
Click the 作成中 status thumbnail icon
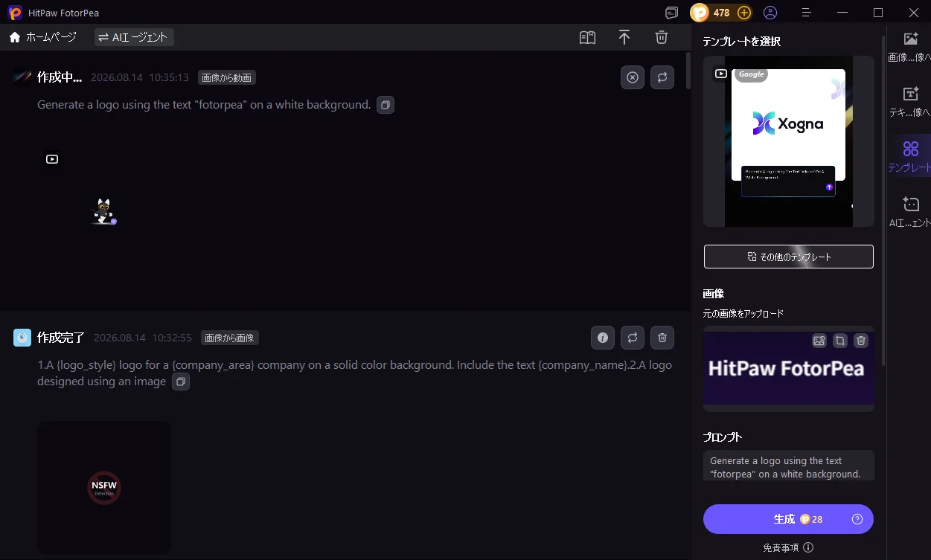22,77
